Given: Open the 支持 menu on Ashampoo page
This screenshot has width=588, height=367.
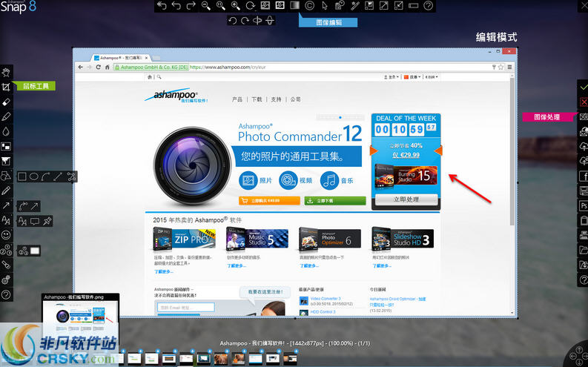Looking at the screenshot, I should [276, 99].
